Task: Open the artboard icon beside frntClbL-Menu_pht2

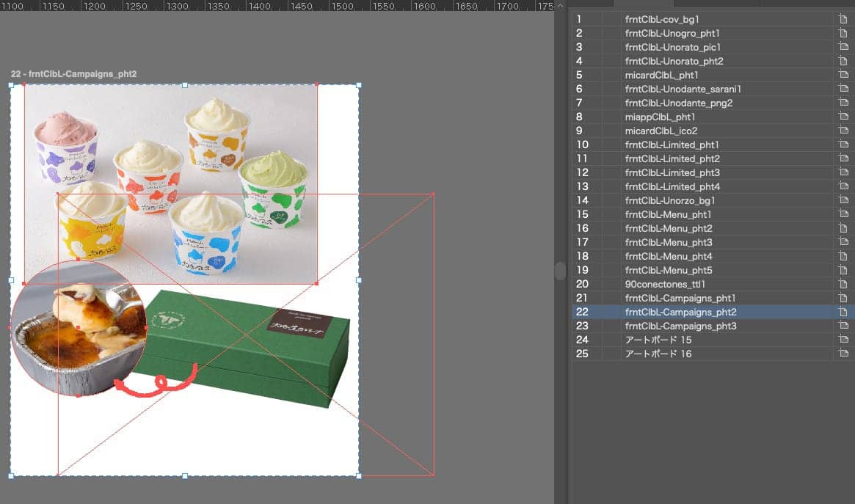Action: [843, 227]
